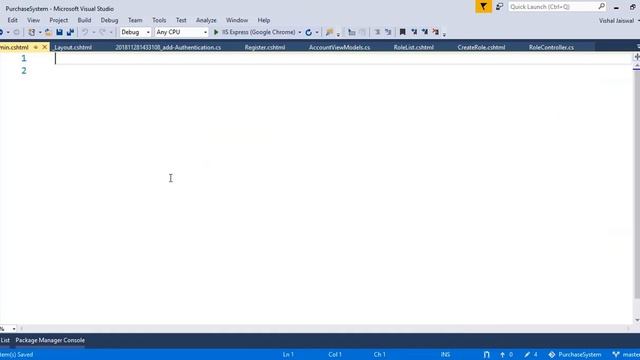
Task: Click the unpushed commits up-arrow indicator
Action: [x=506, y=355]
